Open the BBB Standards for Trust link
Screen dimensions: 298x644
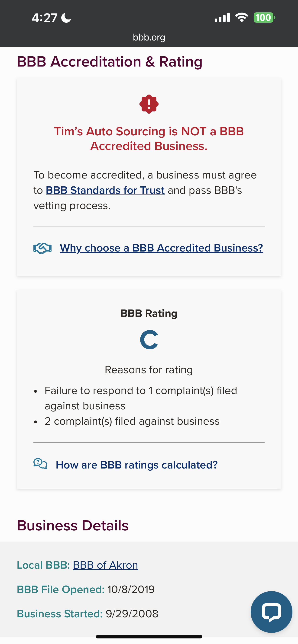[x=105, y=190]
